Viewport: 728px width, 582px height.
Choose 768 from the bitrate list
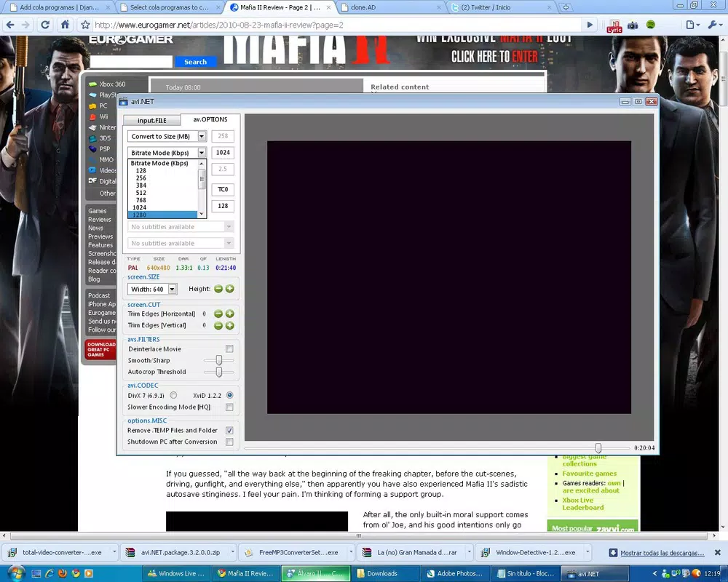coord(162,200)
